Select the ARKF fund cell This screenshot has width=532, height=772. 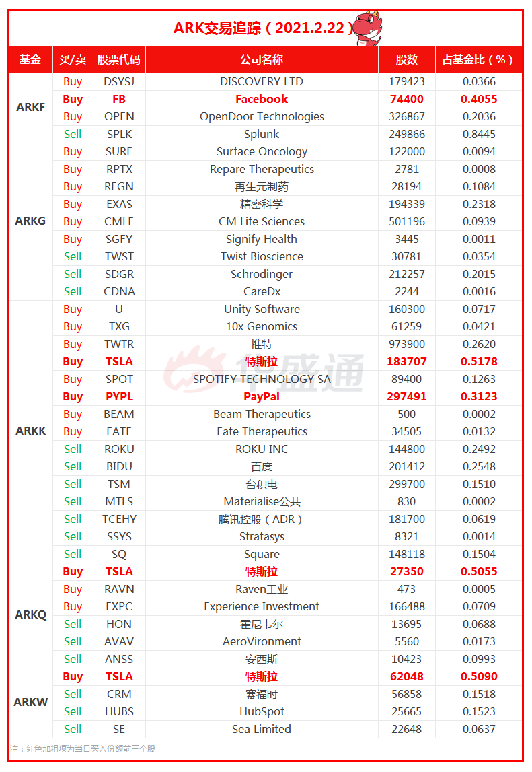tap(30, 108)
